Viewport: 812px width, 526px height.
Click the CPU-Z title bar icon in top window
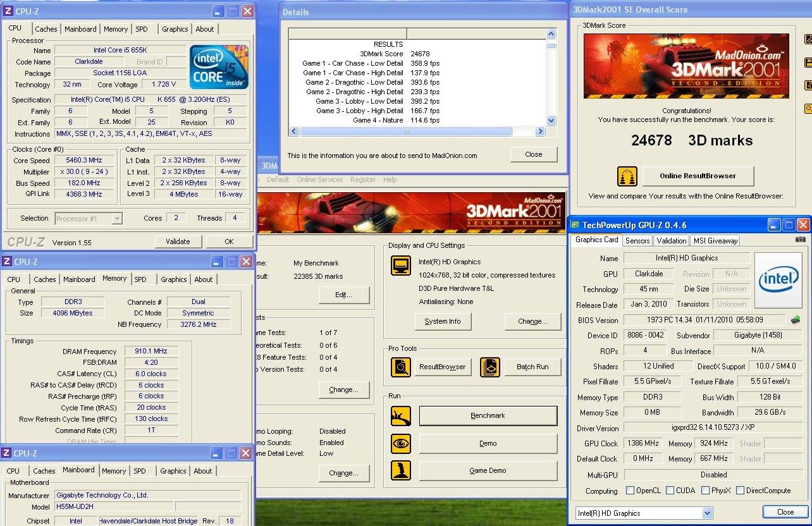coord(8,11)
